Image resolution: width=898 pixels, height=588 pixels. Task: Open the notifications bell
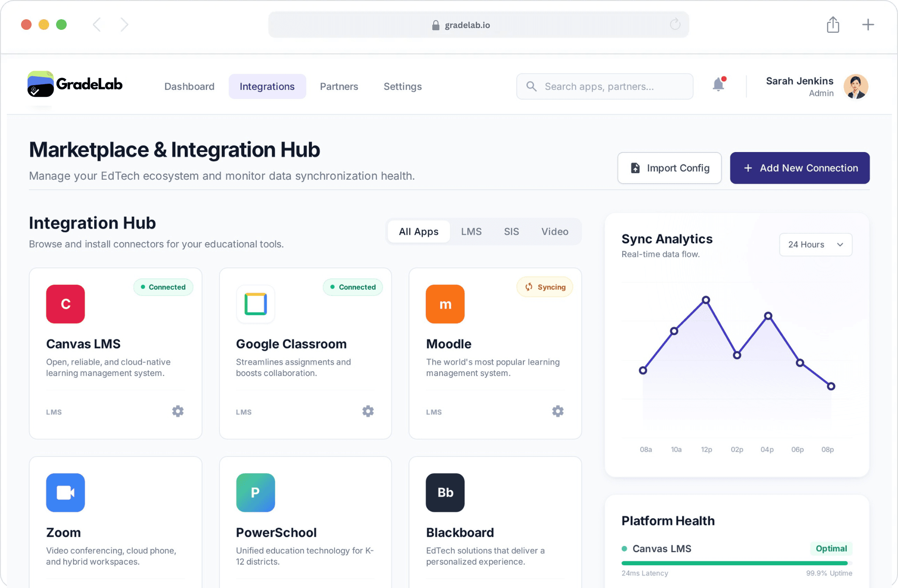[x=718, y=85]
